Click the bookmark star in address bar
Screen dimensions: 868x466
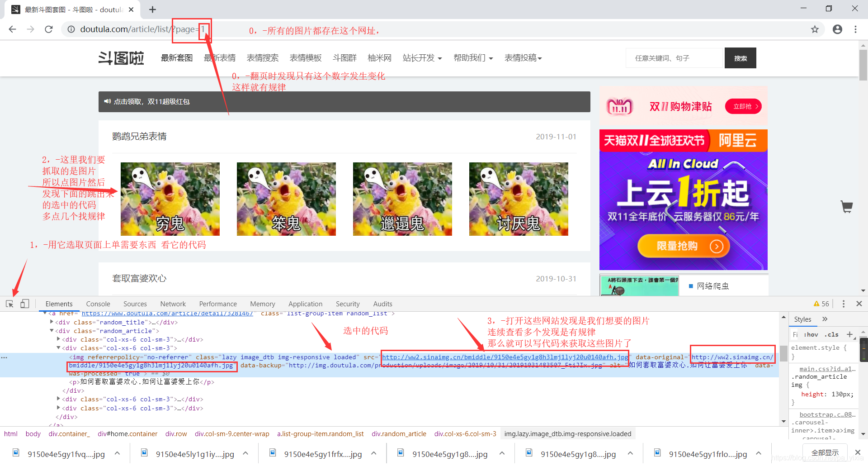[x=815, y=29]
